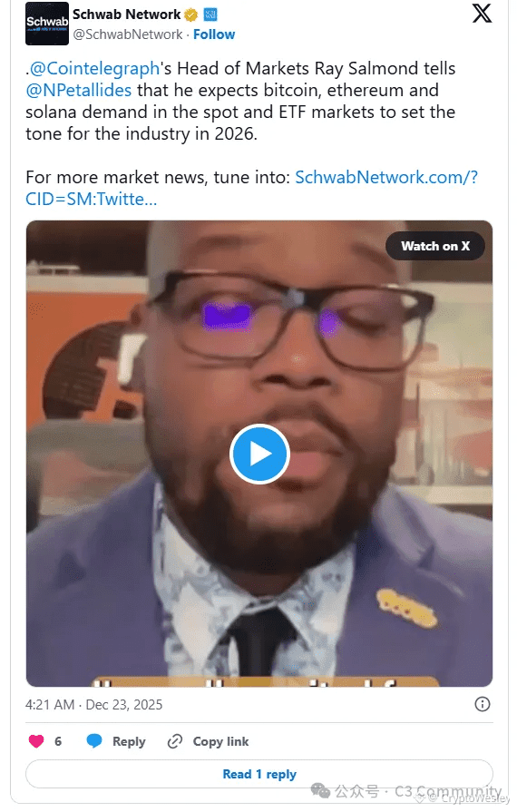The height and width of the screenshot is (812, 517).
Task: Click the Schwab Network display name
Action: tap(127, 15)
